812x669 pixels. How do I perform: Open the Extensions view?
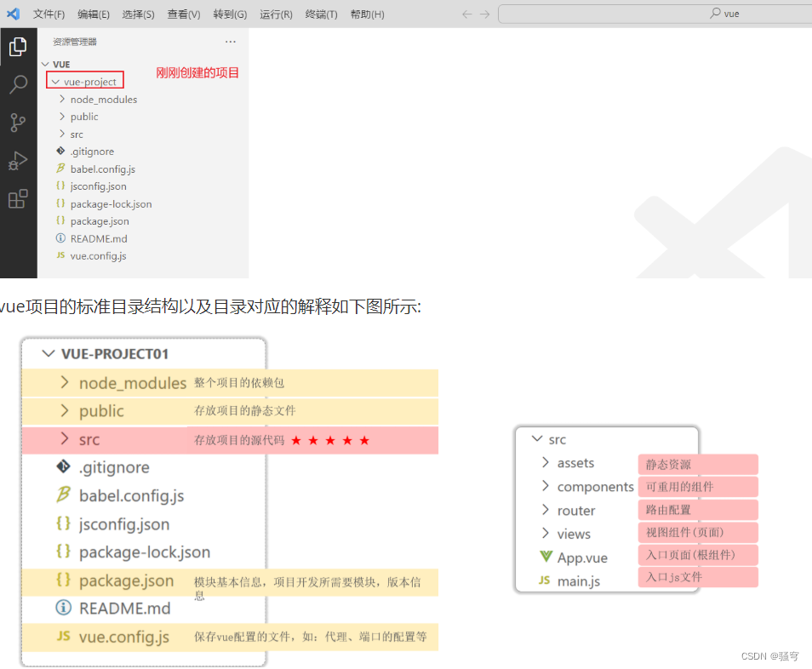point(18,198)
